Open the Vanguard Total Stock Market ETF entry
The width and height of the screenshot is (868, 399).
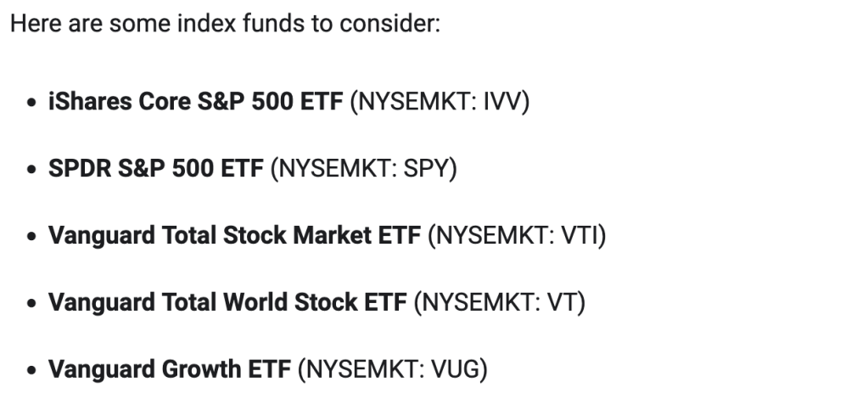pyautogui.click(x=234, y=235)
